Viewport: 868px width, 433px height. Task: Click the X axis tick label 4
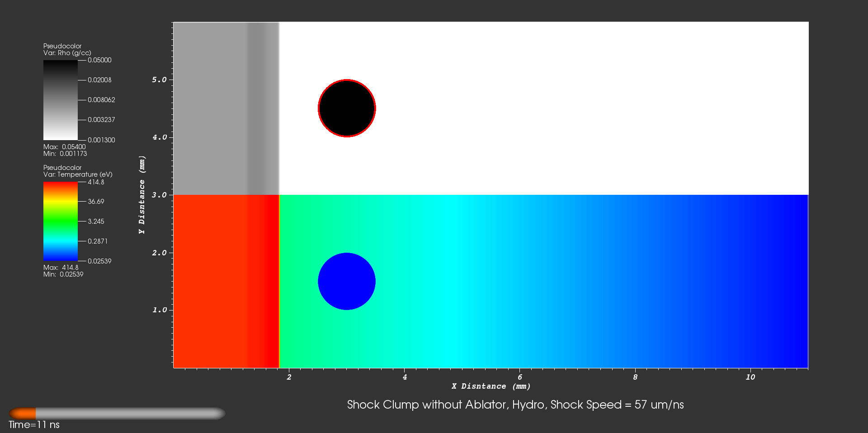(405, 377)
